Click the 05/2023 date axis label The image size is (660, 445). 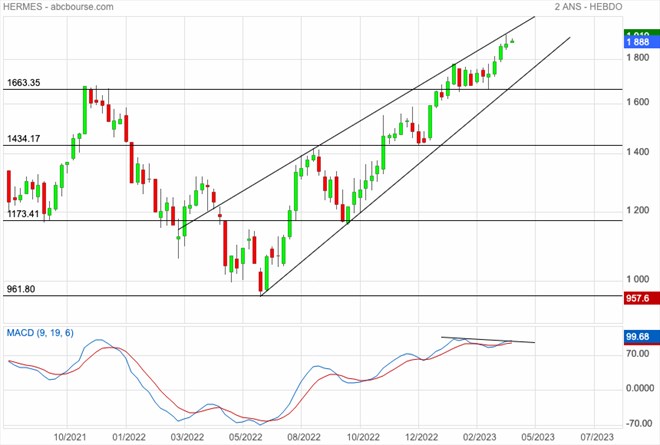[536, 437]
